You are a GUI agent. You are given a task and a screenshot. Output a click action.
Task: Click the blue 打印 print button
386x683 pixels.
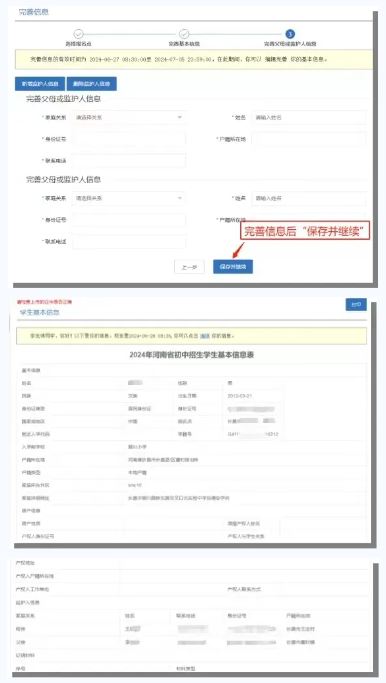(356, 304)
